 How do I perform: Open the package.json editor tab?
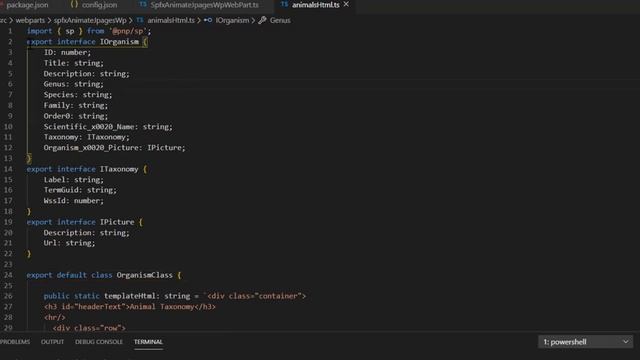[27, 5]
